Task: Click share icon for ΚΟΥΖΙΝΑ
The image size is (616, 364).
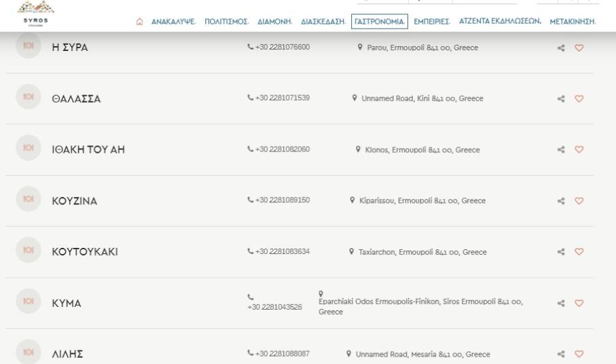Action: coord(562,201)
